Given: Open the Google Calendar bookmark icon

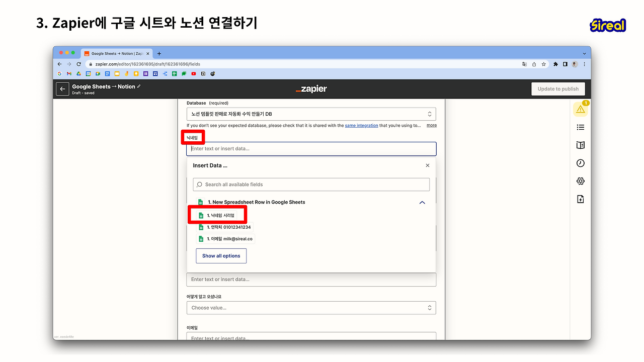Looking at the screenshot, I should point(88,74).
